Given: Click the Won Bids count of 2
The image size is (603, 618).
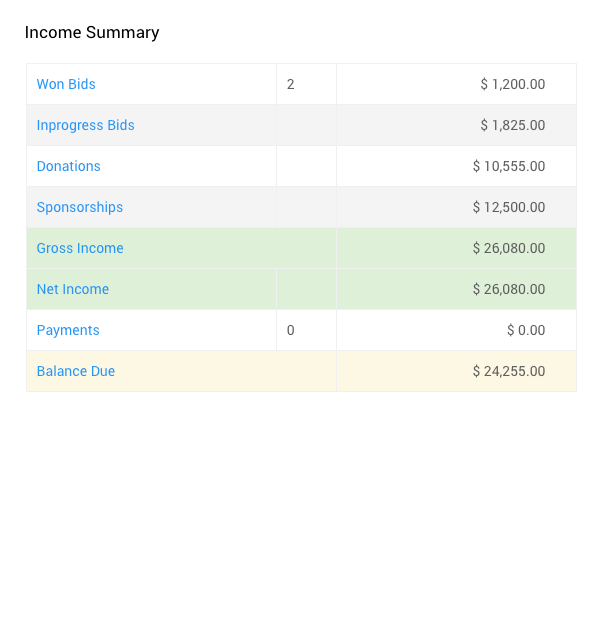Looking at the screenshot, I should (x=291, y=84).
